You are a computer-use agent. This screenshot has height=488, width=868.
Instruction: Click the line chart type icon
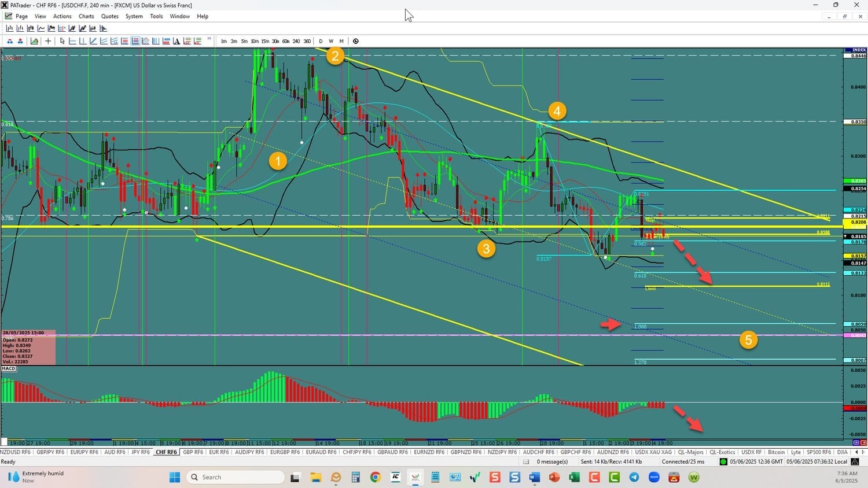[41, 28]
